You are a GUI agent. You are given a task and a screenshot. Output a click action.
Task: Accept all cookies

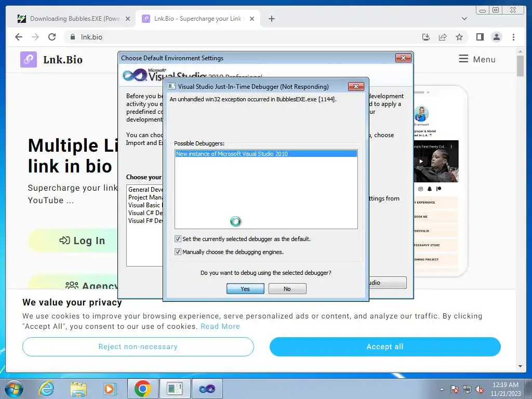pos(385,347)
